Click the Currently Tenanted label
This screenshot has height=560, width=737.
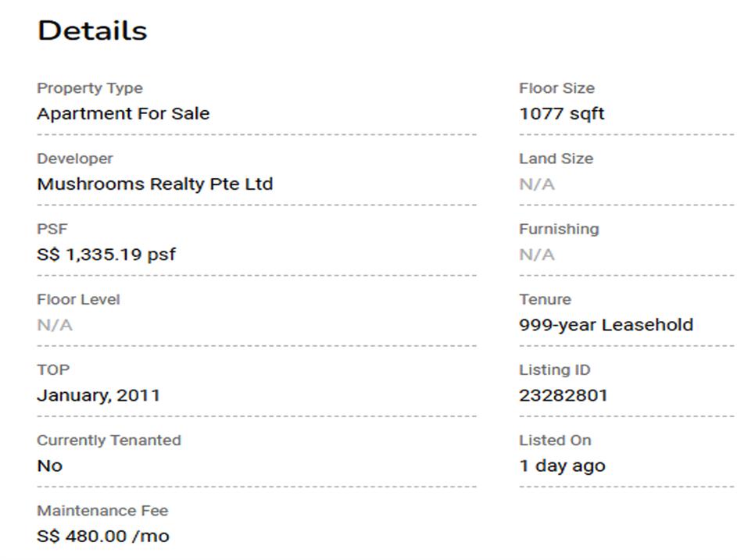(x=109, y=441)
